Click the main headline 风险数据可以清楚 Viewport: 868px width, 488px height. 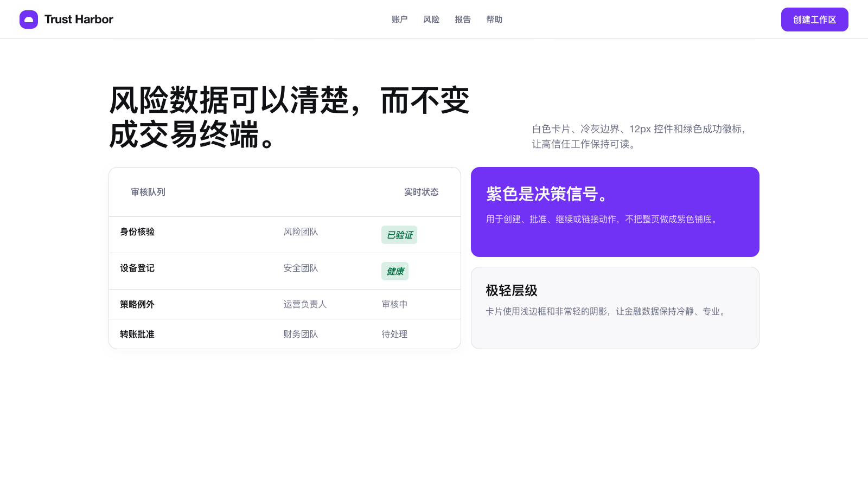tap(289, 117)
